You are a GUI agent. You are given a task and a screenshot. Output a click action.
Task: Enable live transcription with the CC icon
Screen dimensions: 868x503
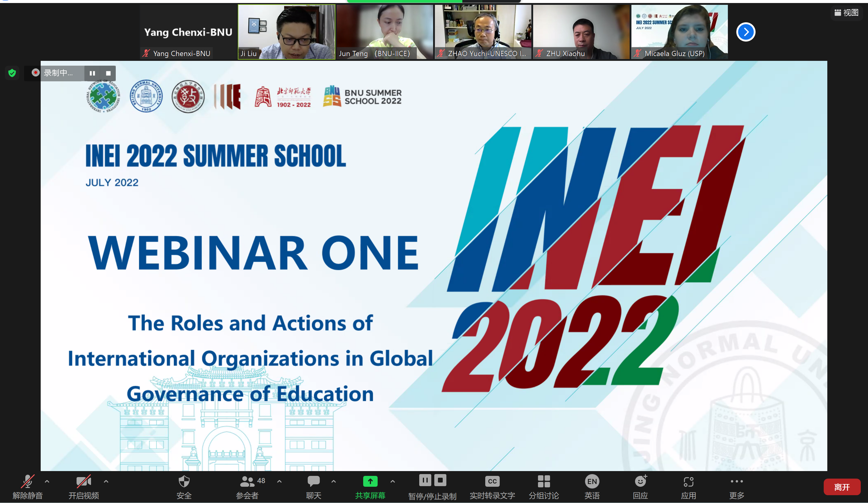pos(492,481)
